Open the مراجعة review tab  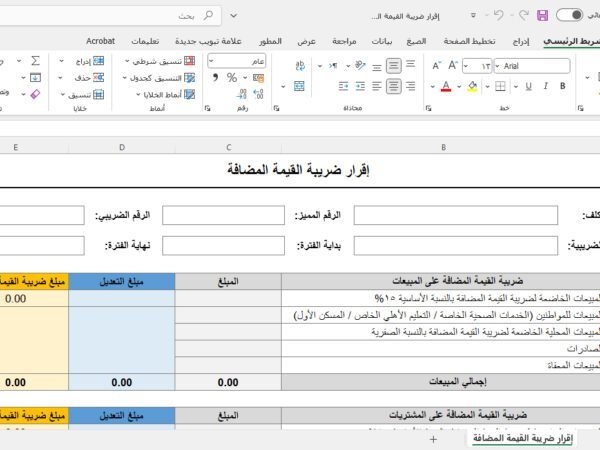click(x=344, y=41)
